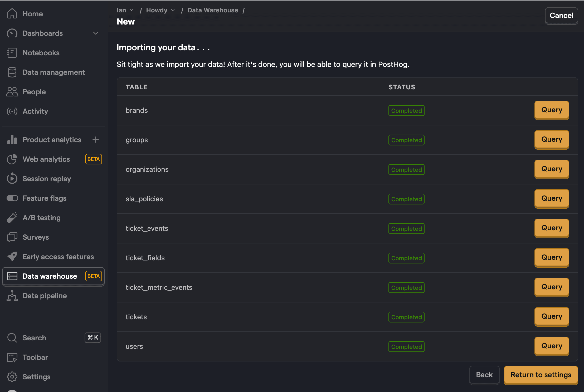Click the Web analytics pie chart icon
Image resolution: width=584 pixels, height=392 pixels.
tap(12, 159)
